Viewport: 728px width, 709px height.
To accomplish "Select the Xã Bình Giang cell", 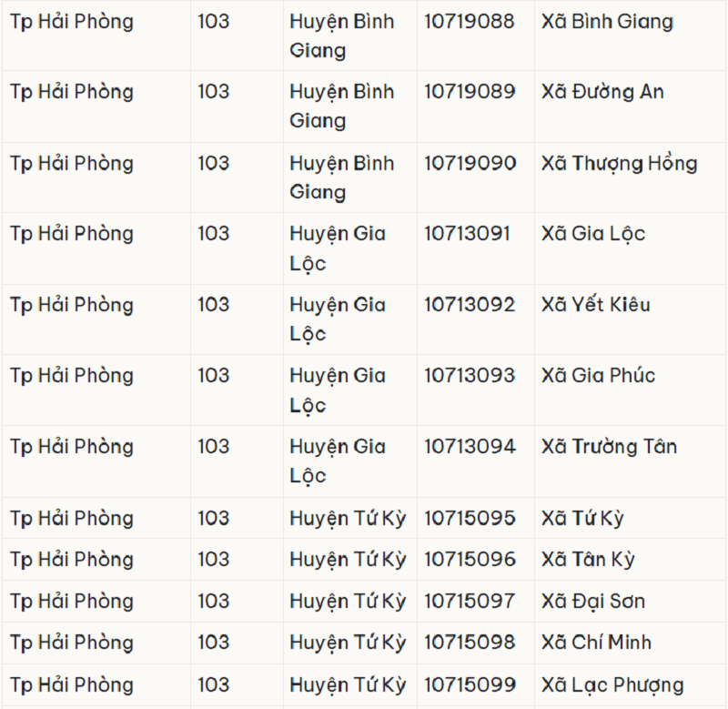I will click(x=630, y=35).
